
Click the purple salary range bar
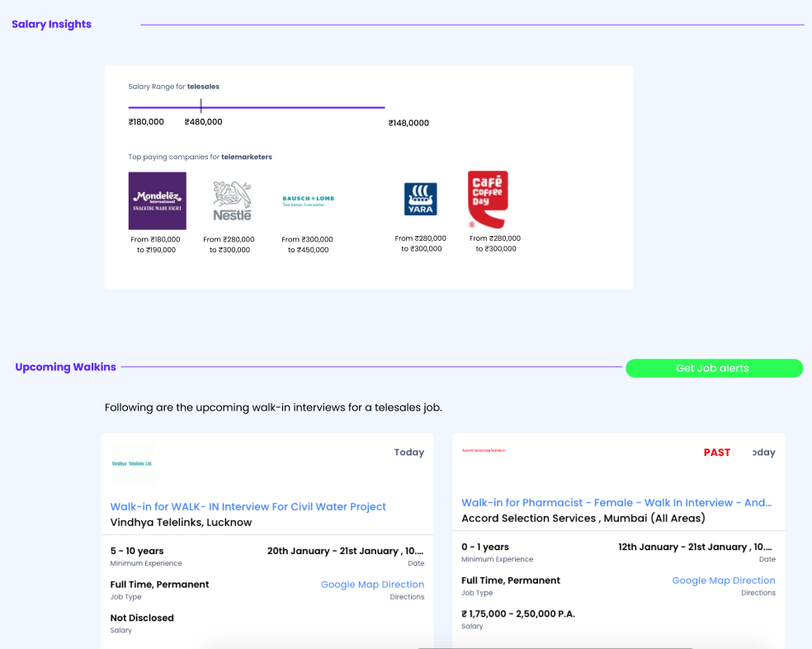tap(257, 107)
